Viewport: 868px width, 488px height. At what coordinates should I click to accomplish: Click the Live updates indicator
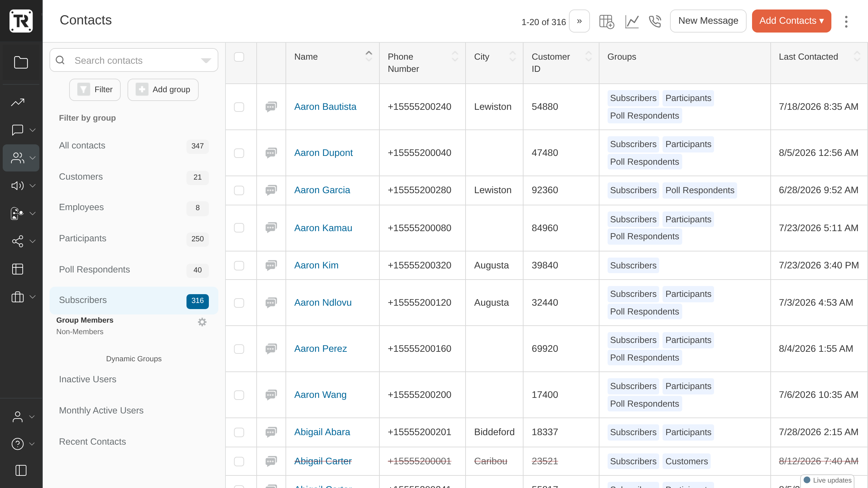tap(827, 480)
